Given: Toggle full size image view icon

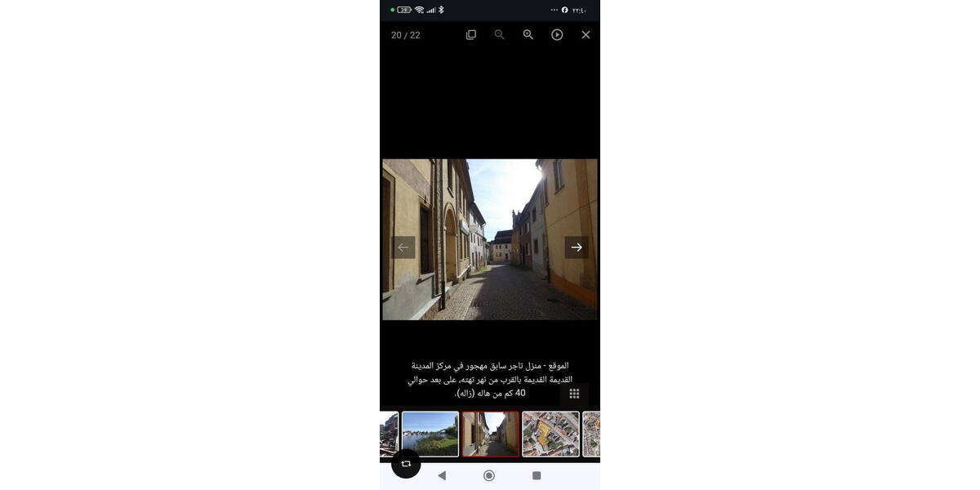Looking at the screenshot, I should (x=471, y=35).
